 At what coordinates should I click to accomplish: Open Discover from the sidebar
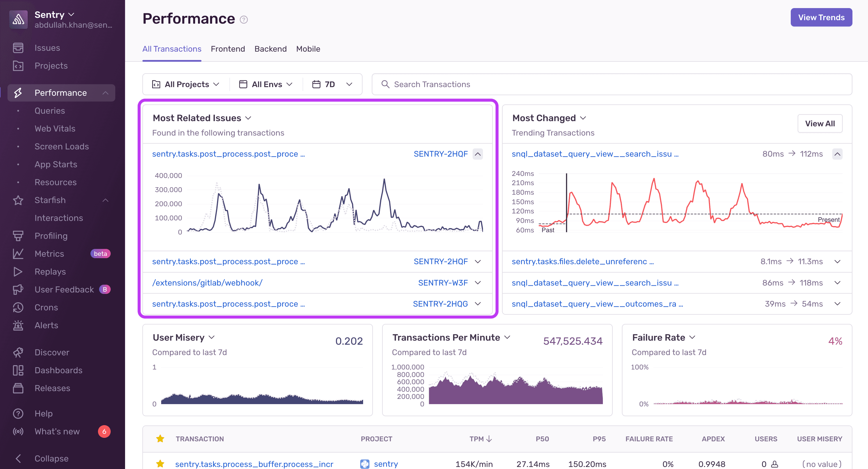52,352
